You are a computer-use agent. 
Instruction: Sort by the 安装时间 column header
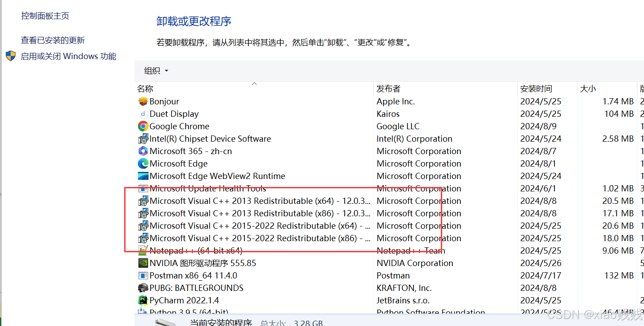536,89
